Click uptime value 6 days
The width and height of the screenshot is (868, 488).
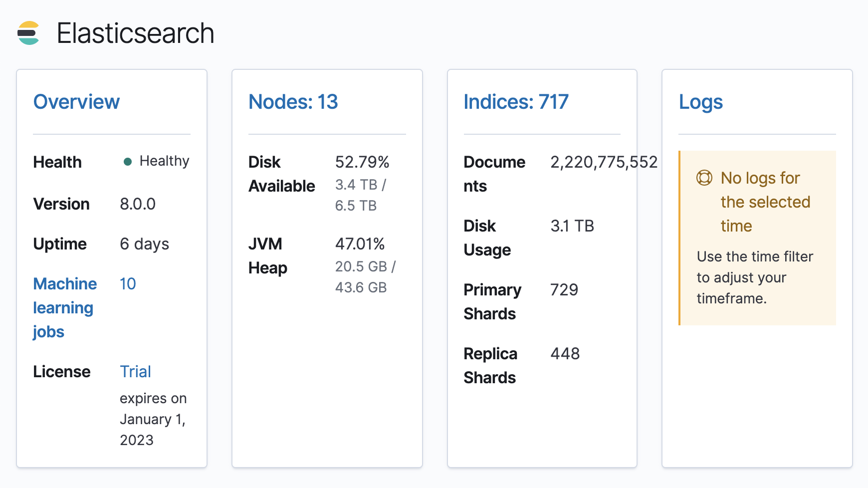point(144,244)
